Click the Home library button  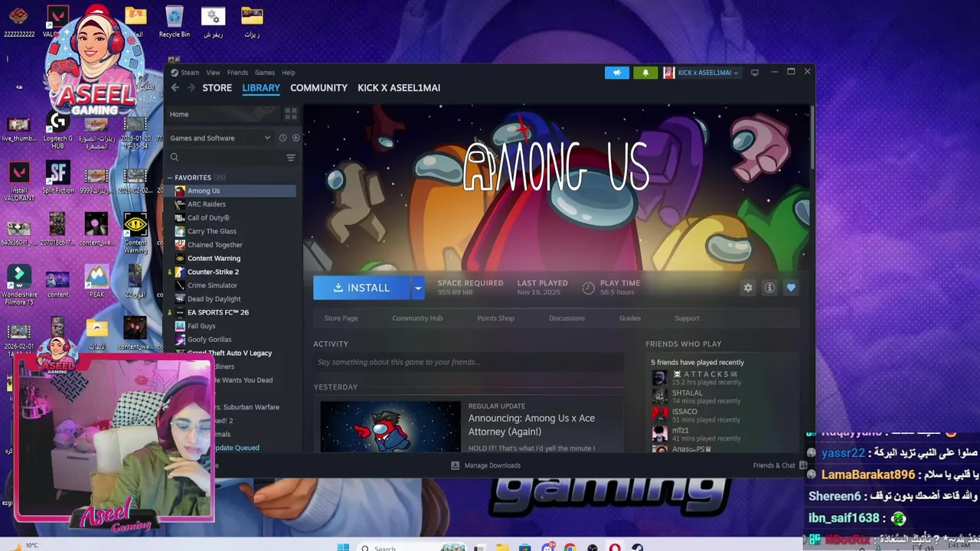point(224,114)
